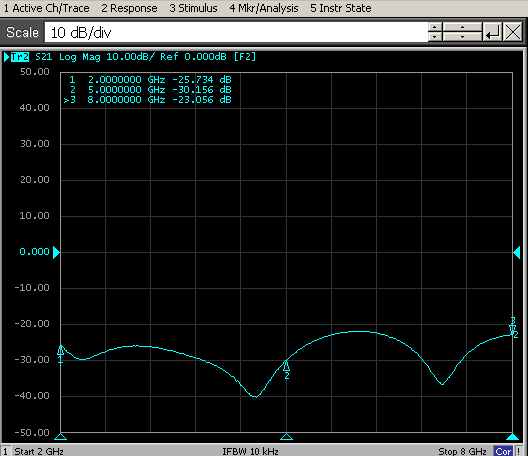
Task: Click the exclamation warning indicator in status bar
Action: point(519,451)
